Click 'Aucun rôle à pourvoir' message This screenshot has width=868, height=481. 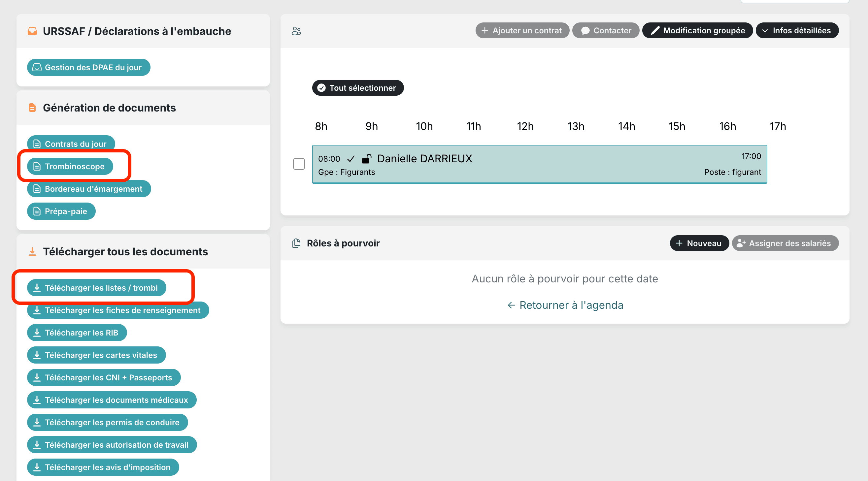565,279
